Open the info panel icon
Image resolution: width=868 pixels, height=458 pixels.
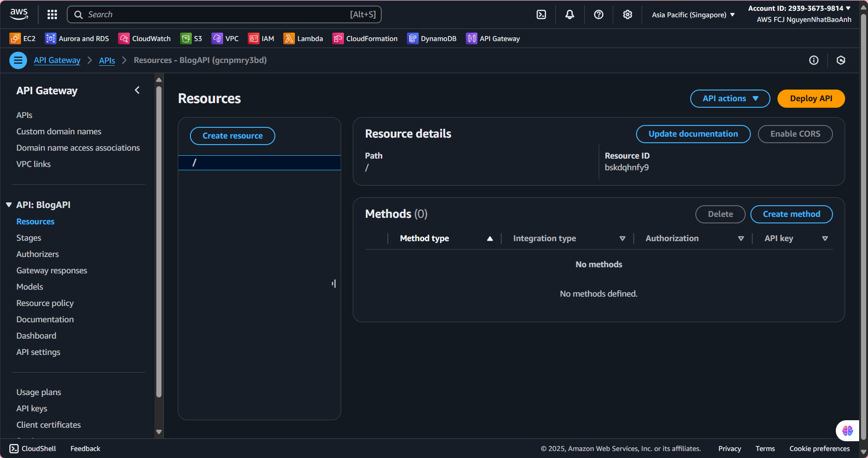814,60
